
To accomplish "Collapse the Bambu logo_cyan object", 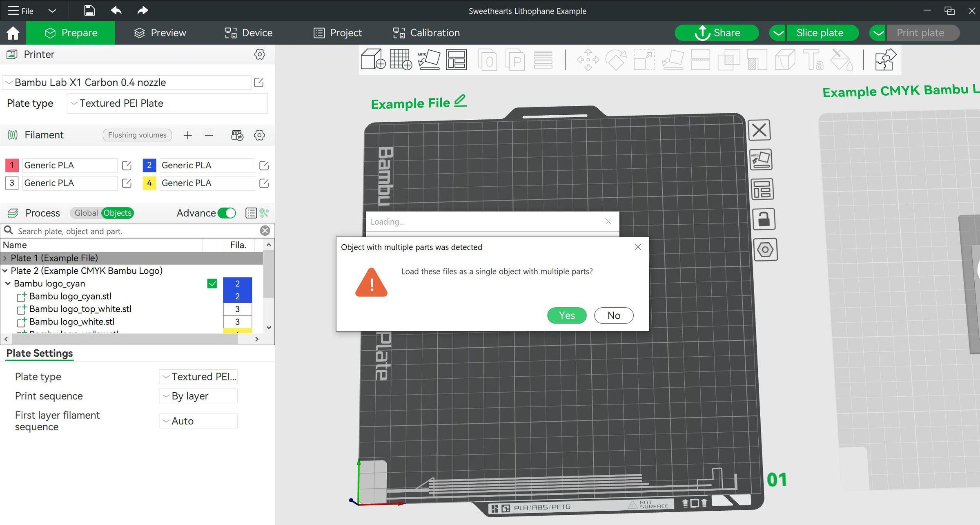I will pyautogui.click(x=8, y=284).
